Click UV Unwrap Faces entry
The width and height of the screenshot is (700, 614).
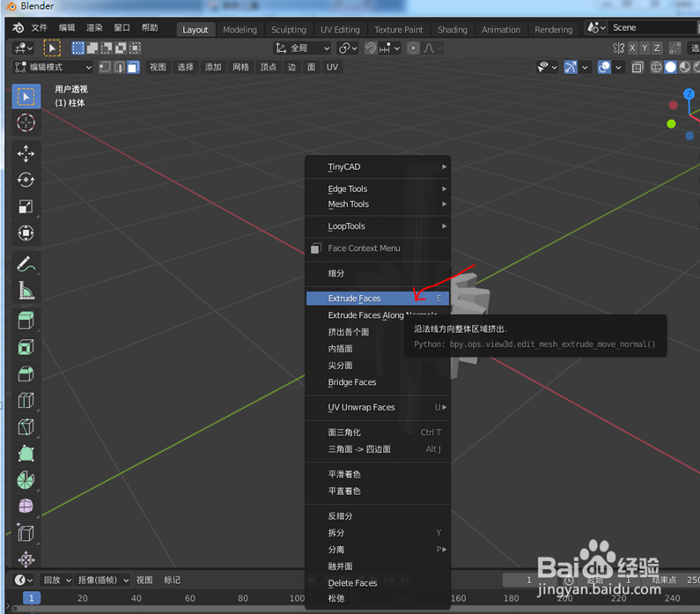tap(378, 407)
